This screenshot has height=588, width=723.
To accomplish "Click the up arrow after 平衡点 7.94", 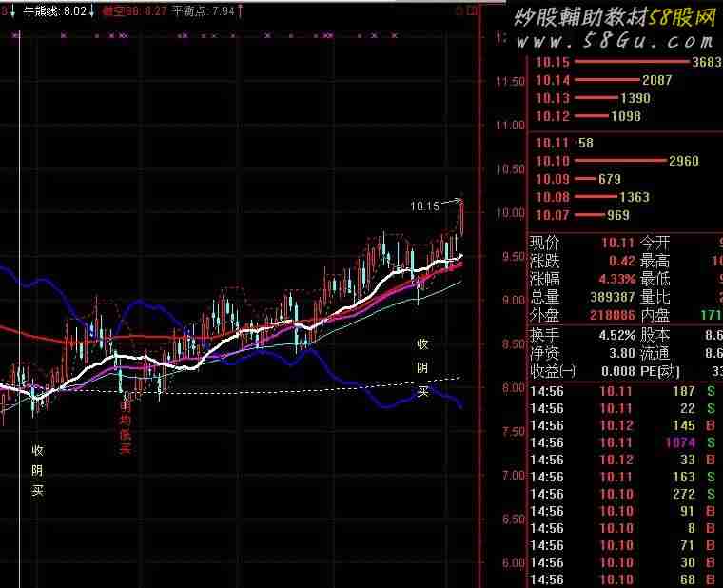I will [240, 11].
